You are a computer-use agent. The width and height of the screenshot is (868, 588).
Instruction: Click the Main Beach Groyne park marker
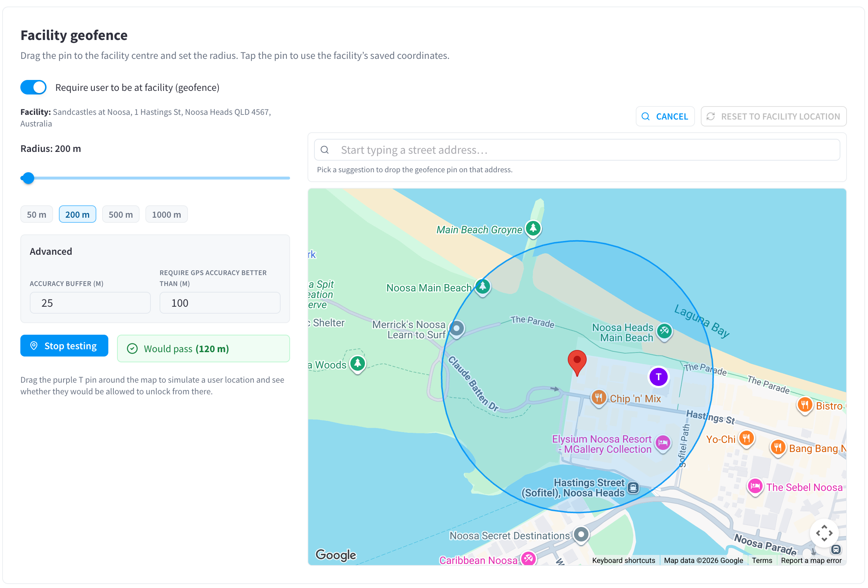click(x=533, y=229)
